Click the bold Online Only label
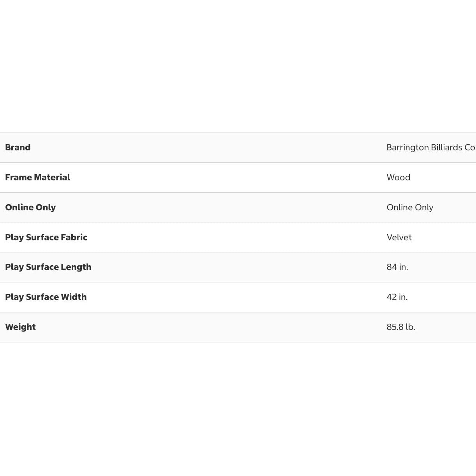476x476 pixels. pyautogui.click(x=30, y=208)
